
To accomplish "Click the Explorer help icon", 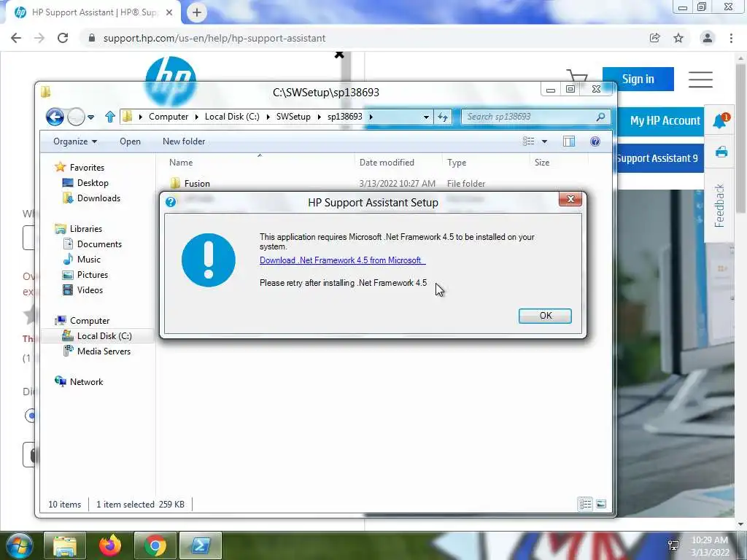I will (x=595, y=141).
